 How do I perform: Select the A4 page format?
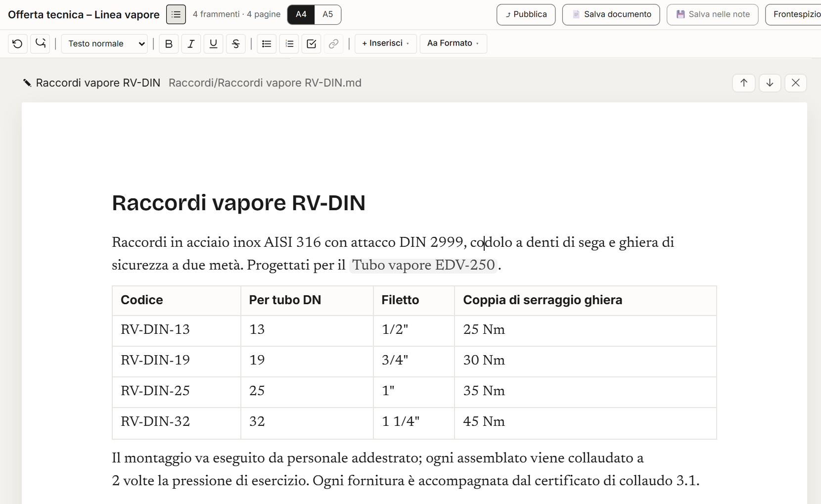click(301, 14)
